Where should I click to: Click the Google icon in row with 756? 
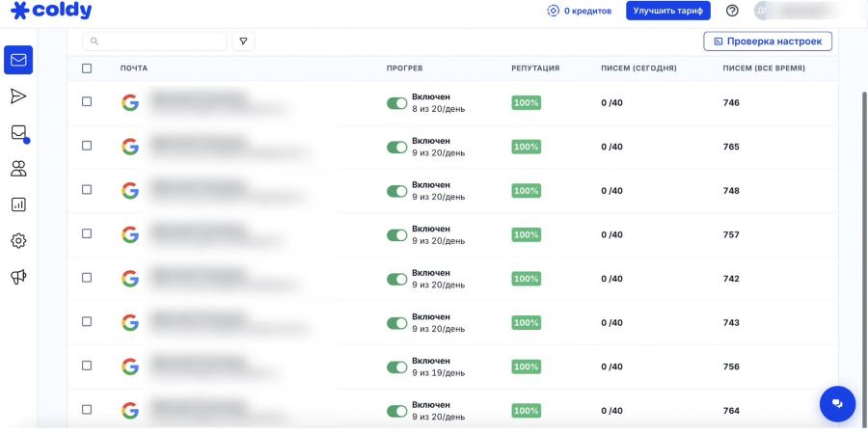pyautogui.click(x=130, y=366)
